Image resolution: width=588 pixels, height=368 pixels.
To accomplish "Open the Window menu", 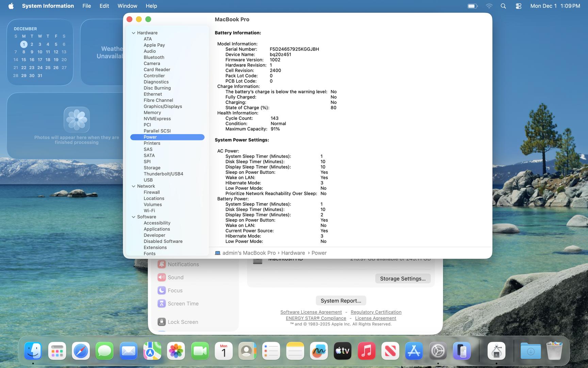I will coord(127,6).
